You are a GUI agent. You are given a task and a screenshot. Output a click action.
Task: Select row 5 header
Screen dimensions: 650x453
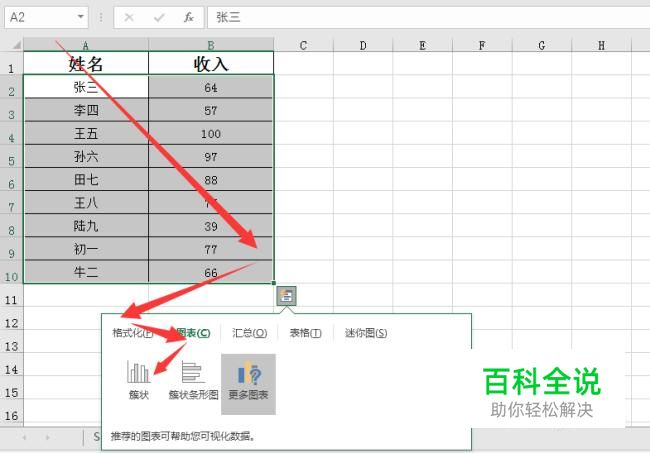click(x=12, y=156)
